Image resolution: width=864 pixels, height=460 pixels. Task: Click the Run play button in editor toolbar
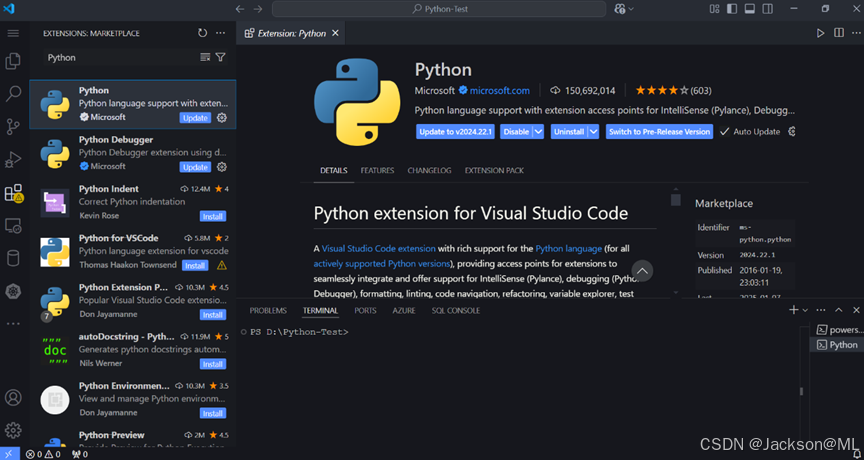[x=820, y=33]
